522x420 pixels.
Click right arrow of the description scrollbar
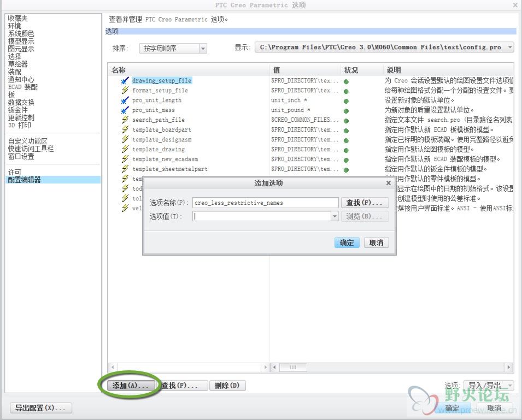(508, 368)
